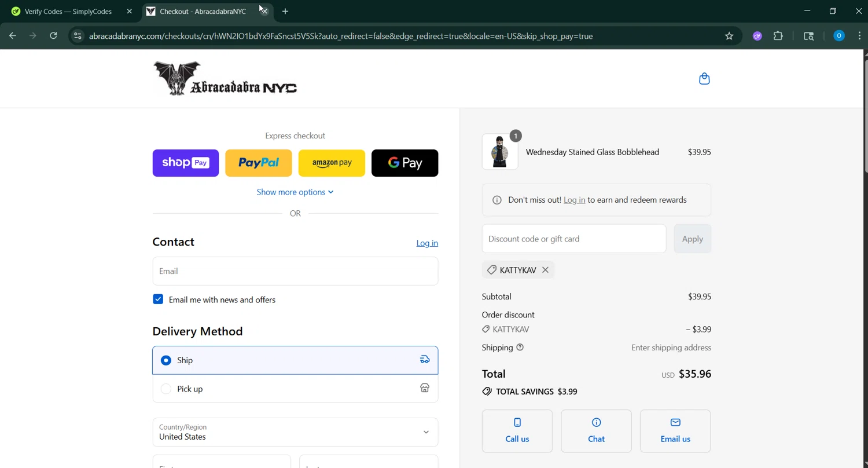View site information icon in address bar
Screen dimensions: 868x468
77,36
